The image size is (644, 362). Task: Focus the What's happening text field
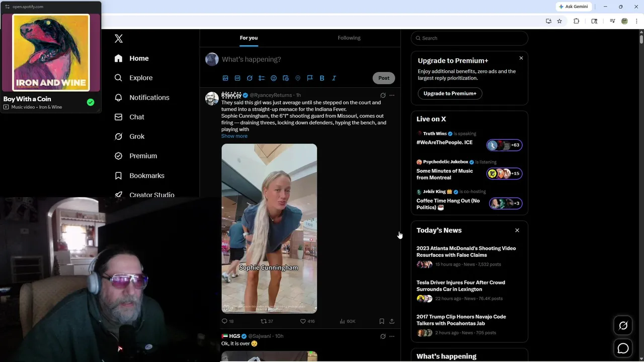coord(308,59)
